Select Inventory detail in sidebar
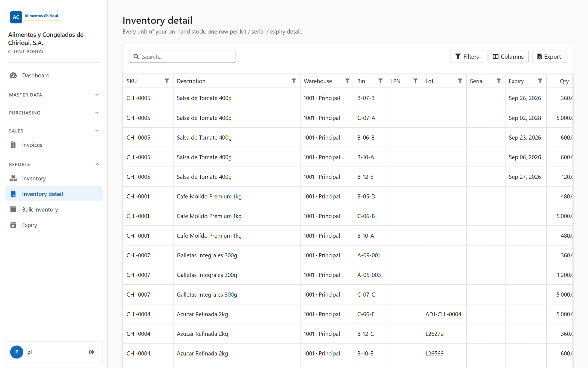 coord(54,194)
